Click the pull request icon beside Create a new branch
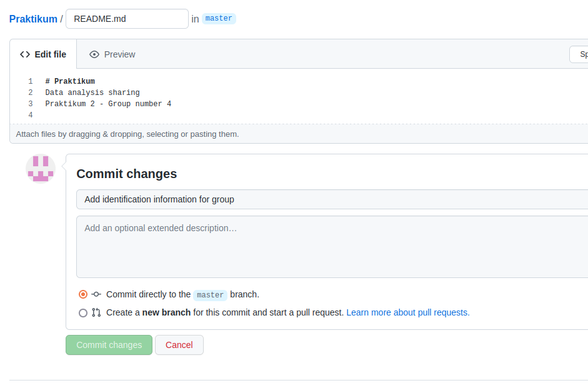Screen dimensions: 588x383 point(96,312)
